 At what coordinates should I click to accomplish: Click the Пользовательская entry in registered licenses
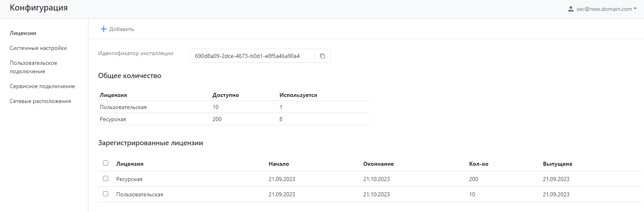click(139, 194)
